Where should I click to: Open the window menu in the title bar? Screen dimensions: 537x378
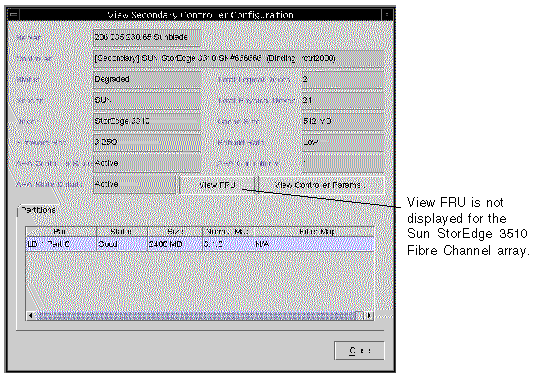click(14, 15)
